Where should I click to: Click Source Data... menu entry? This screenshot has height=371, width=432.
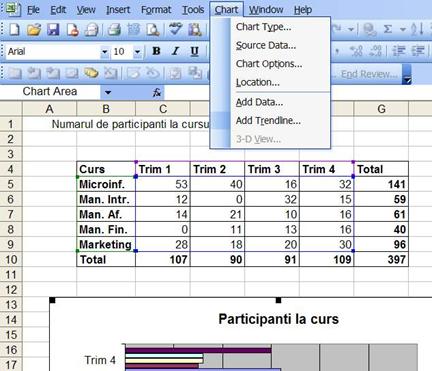pyautogui.click(x=266, y=45)
